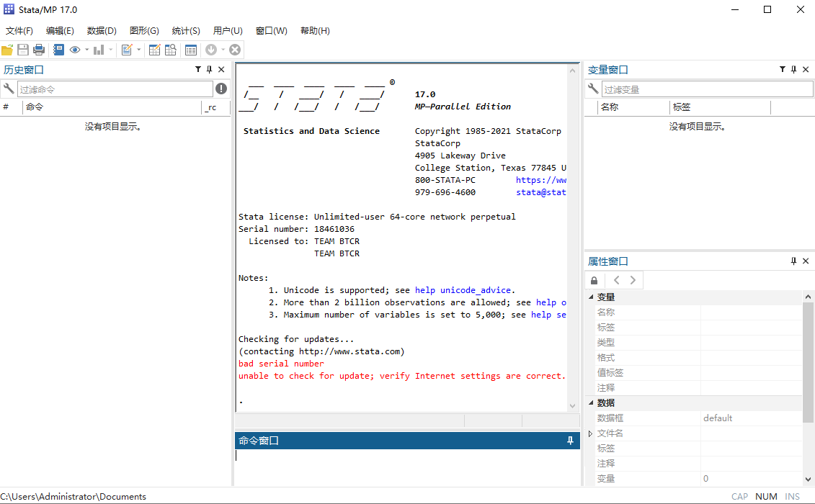Click the next variable arrow in 属性窗口
This screenshot has height=504, width=815.
point(633,280)
